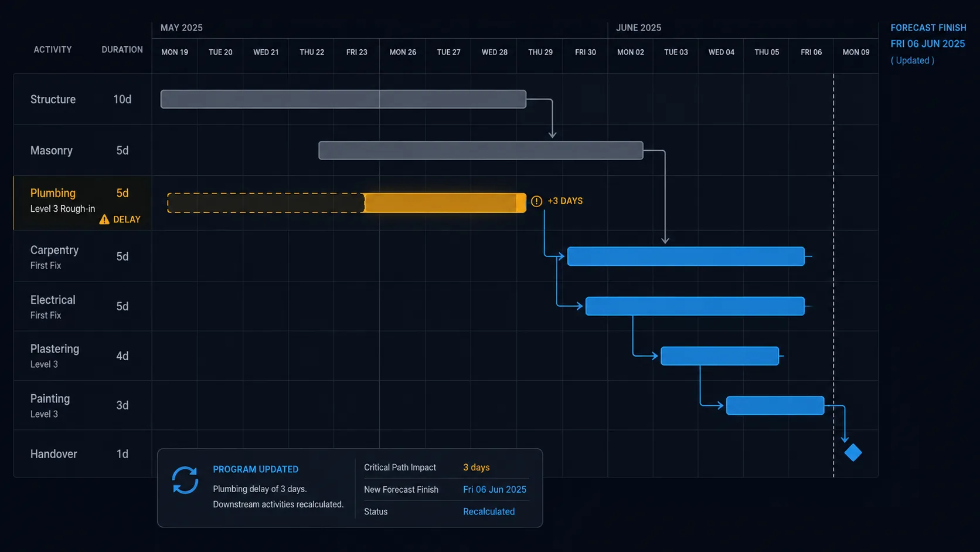980x552 pixels.
Task: Click the Masonry activity name
Action: [x=52, y=150]
